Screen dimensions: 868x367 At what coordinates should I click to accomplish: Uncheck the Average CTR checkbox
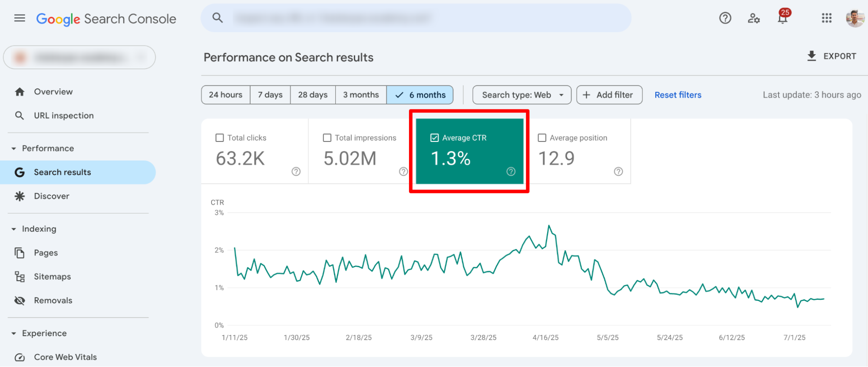[x=434, y=138]
